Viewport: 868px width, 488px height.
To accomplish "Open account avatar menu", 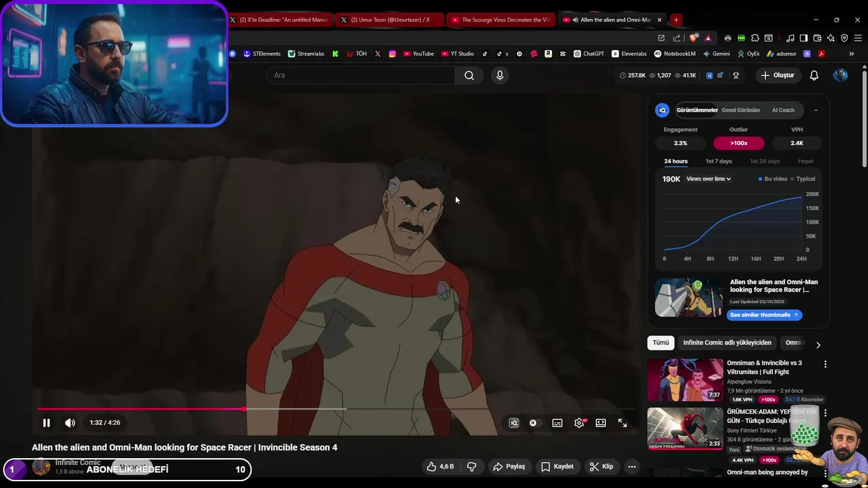I will click(840, 75).
